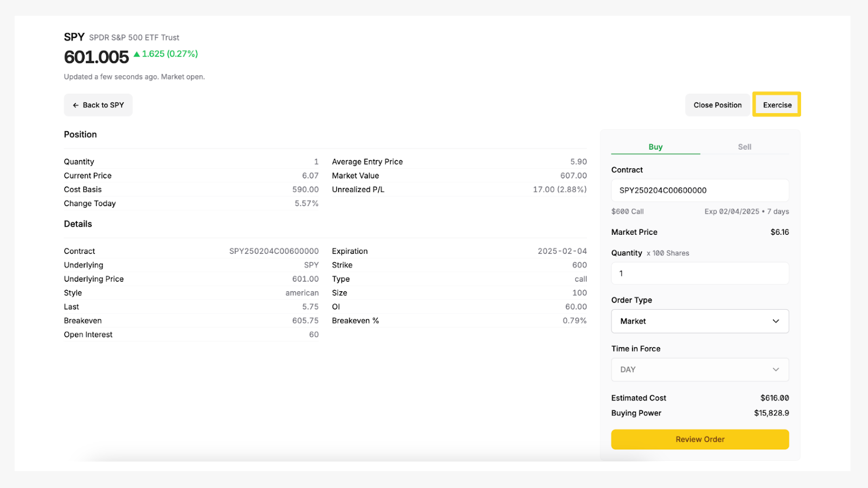The height and width of the screenshot is (488, 868).
Task: Click the Average Entry Price value 5.90
Action: [x=578, y=162]
